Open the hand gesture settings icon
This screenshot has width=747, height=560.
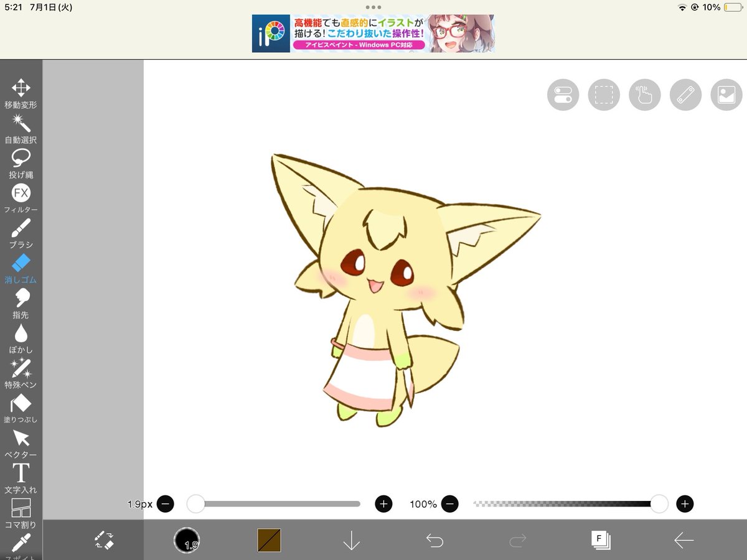[x=645, y=95]
